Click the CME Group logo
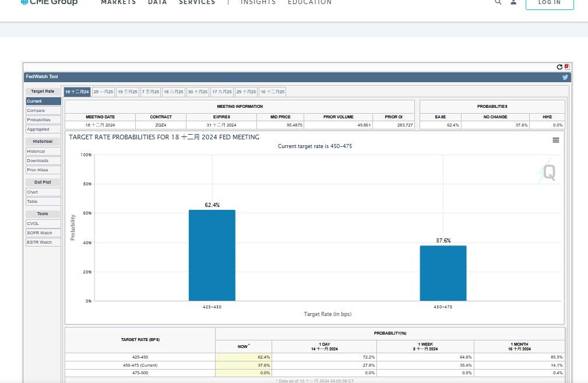The width and height of the screenshot is (588, 383). (x=49, y=2)
